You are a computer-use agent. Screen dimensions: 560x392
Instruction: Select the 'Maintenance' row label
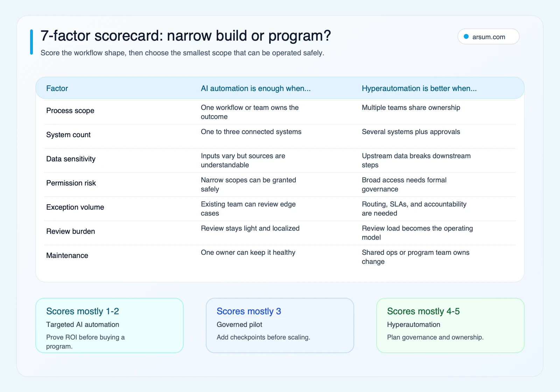tap(67, 255)
